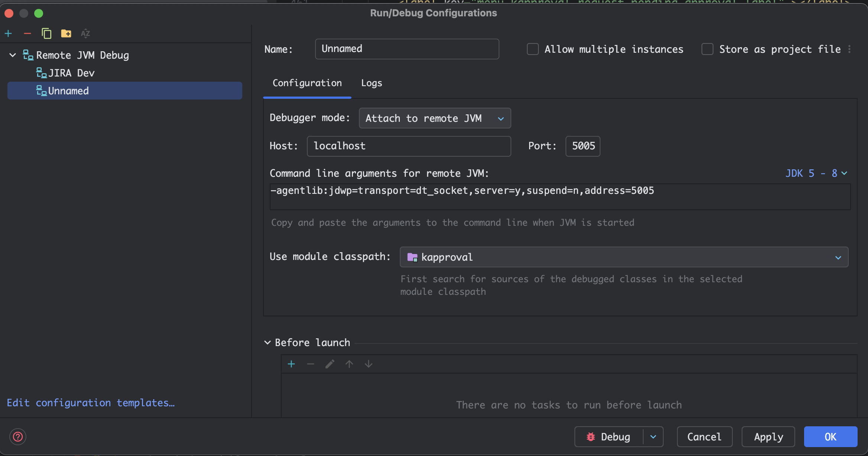This screenshot has width=868, height=456.
Task: Switch to the Logs tab
Action: 372,83
